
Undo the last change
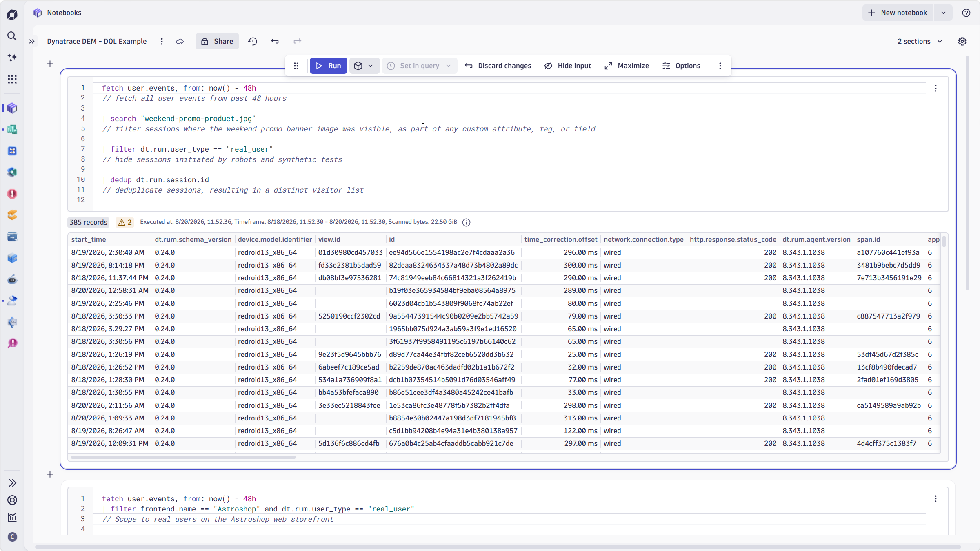coord(275,41)
